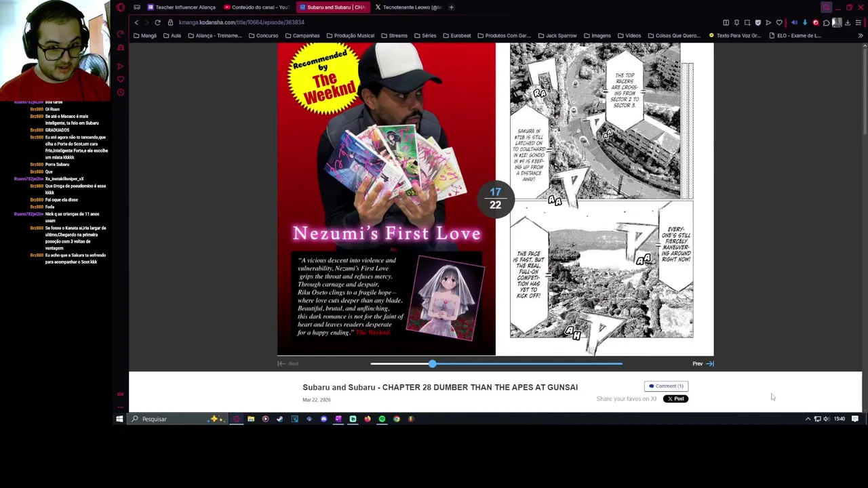Open the Steam taskbar icon
Image resolution: width=868 pixels, height=488 pixels.
279,419
